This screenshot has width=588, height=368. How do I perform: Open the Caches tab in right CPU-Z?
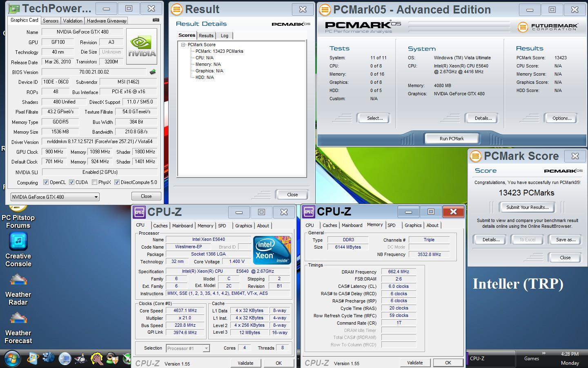(330, 225)
